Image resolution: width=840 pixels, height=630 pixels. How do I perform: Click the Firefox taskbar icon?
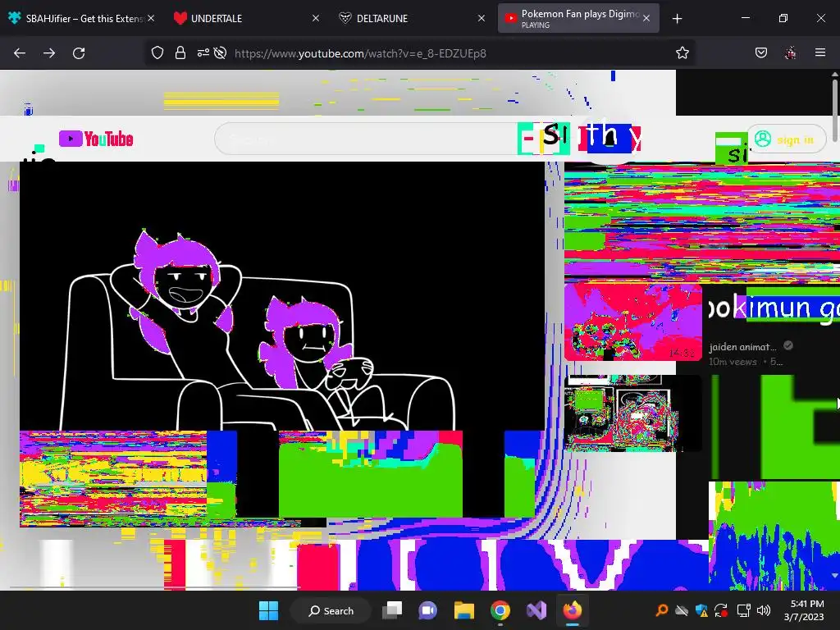[x=572, y=610]
